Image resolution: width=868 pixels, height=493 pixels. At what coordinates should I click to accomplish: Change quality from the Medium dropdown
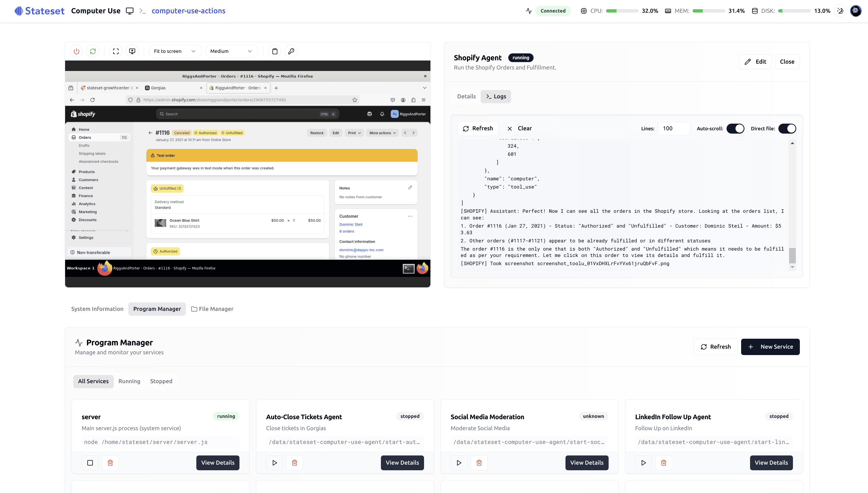pyautogui.click(x=232, y=51)
